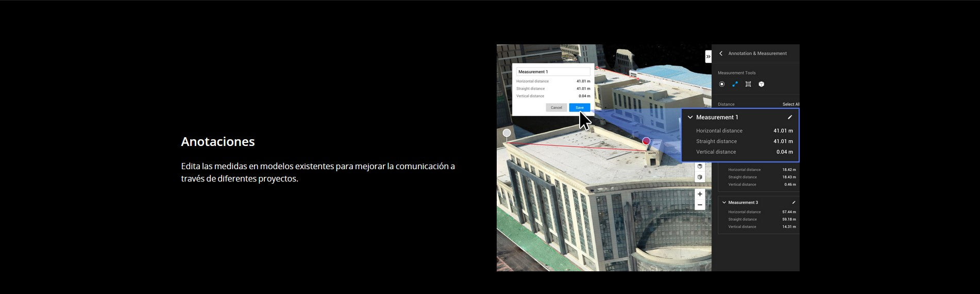The width and height of the screenshot is (980, 294).
Task: Collapse the Measurement 3 section chevron
Action: click(724, 203)
